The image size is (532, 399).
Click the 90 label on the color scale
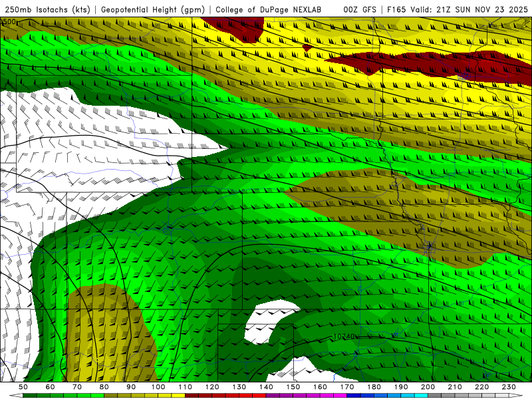tap(131, 387)
